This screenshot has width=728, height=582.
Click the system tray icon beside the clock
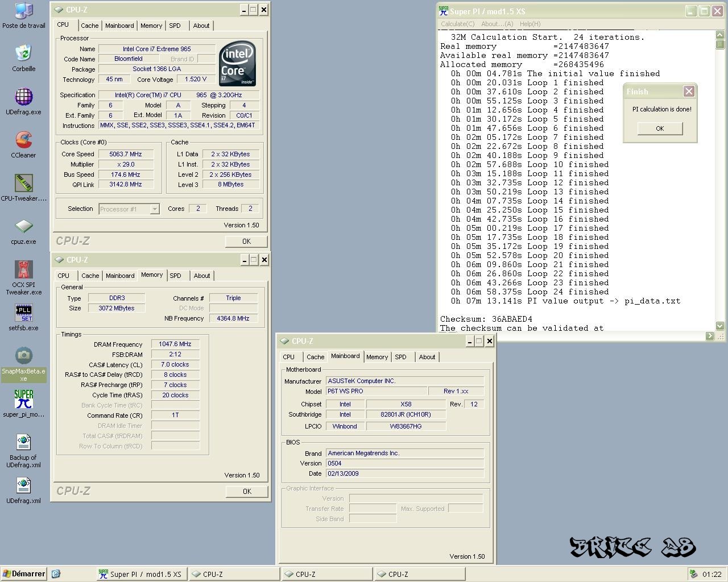coord(693,574)
